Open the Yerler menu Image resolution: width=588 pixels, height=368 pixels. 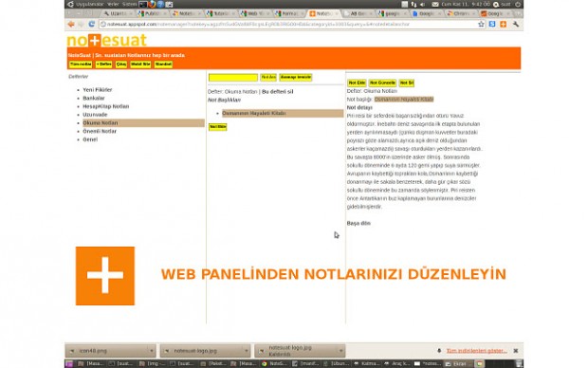point(113,4)
